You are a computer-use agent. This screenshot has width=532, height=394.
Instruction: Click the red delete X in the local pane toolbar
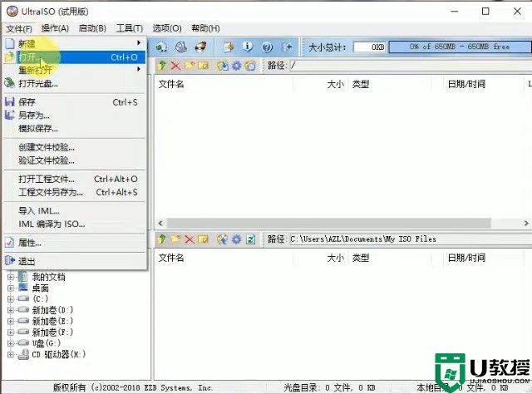(190, 239)
